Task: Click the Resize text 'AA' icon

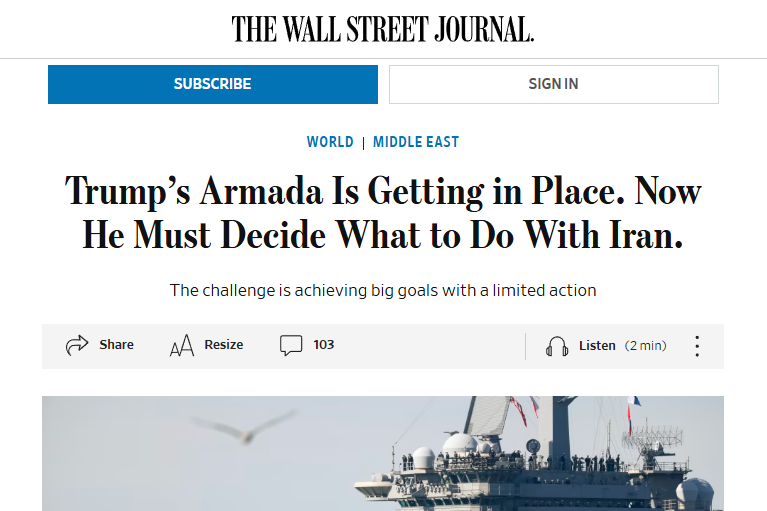Action: click(181, 346)
